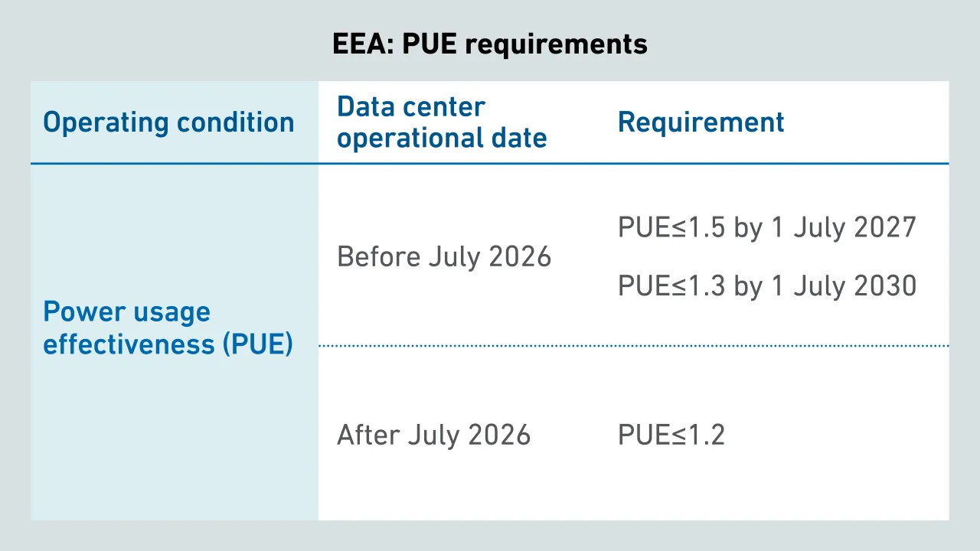This screenshot has height=551, width=980.
Task: Click the "After July 2026" cell
Action: pyautogui.click(x=433, y=435)
